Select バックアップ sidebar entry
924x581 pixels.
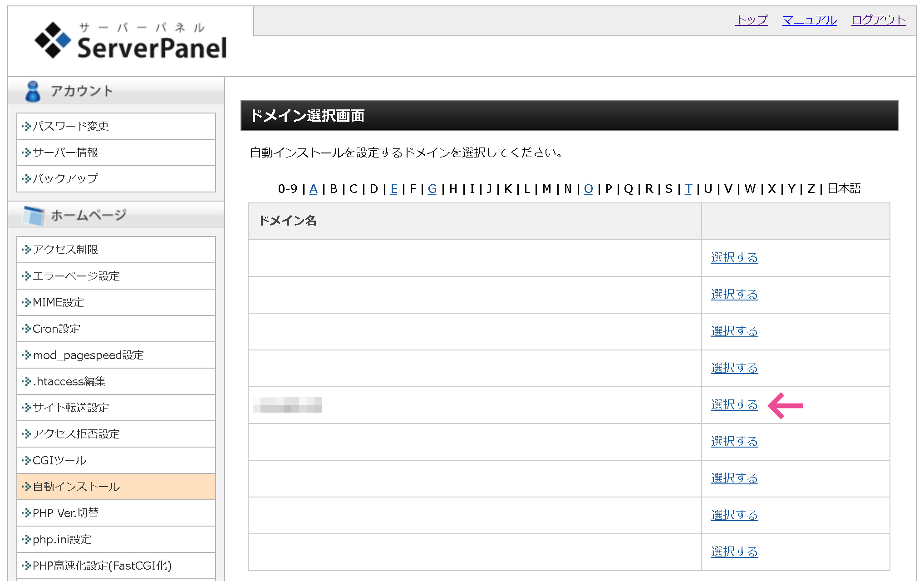tap(65, 179)
